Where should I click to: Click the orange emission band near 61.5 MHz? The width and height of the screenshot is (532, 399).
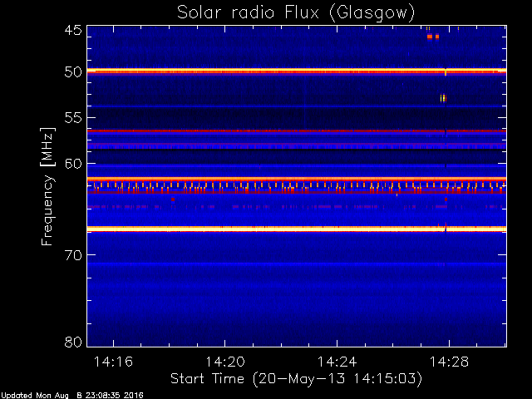[x=297, y=180]
